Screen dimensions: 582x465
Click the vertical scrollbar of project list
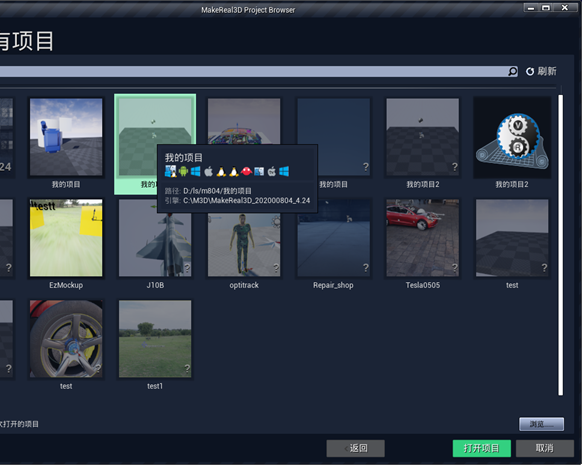pos(560,245)
